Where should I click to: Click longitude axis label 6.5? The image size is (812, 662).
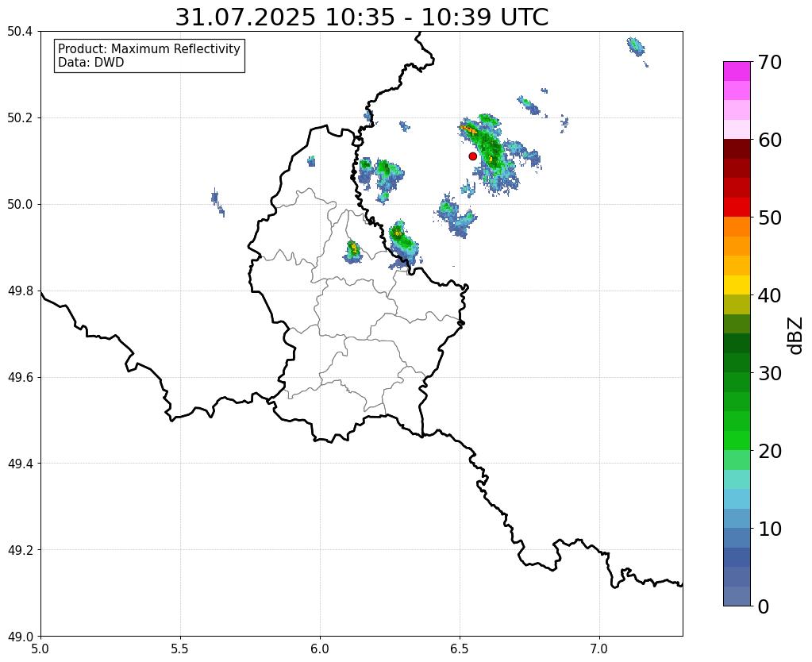pyautogui.click(x=460, y=649)
